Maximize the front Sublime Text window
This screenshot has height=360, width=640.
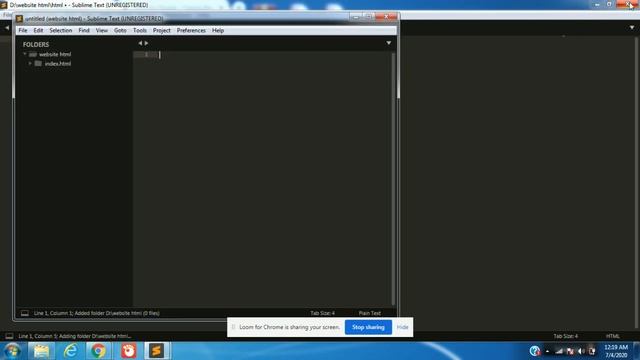(x=369, y=17)
